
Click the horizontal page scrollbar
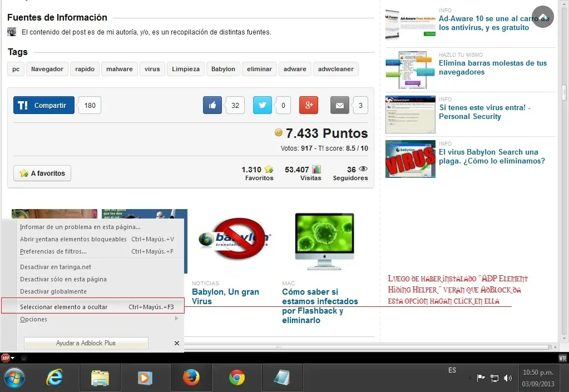(x=279, y=347)
